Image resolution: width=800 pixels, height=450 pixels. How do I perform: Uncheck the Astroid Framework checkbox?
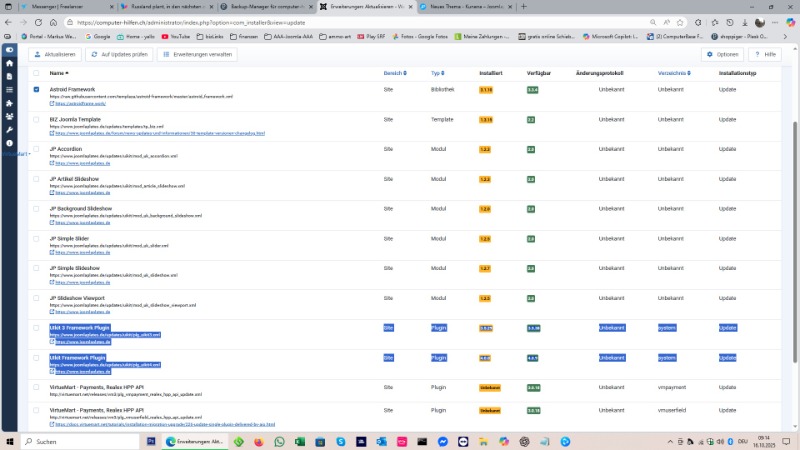coord(37,90)
